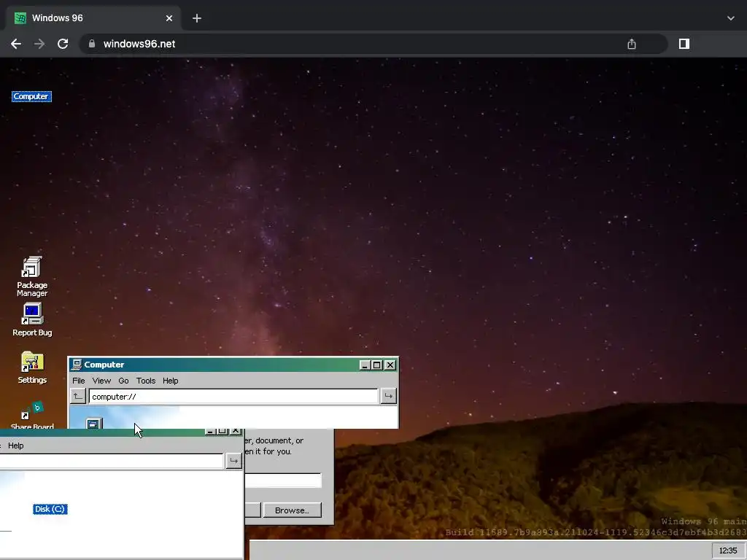Open Tools menu in the Computer window

[146, 381]
